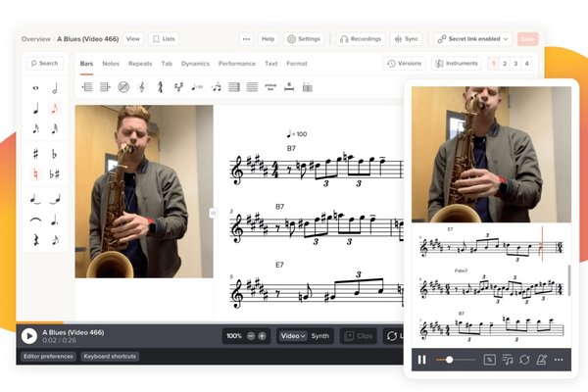This screenshot has height=392, width=588.
Task: Add tie from previous note
Action: click(55, 199)
